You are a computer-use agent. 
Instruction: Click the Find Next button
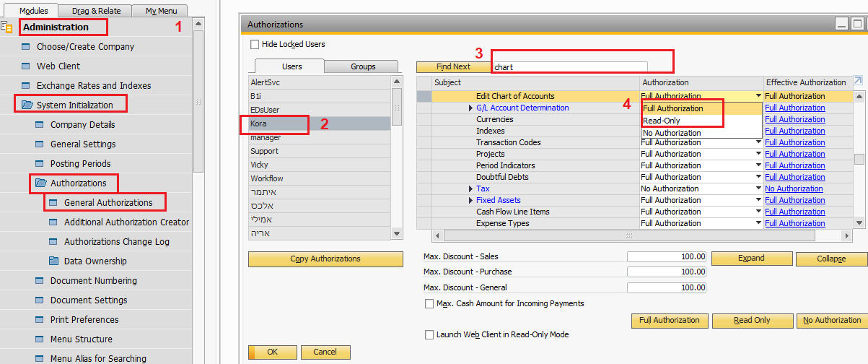click(452, 66)
